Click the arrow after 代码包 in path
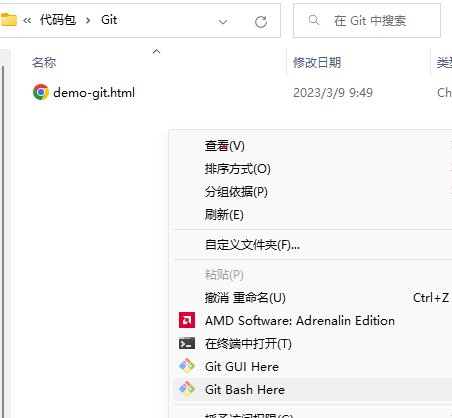452x418 pixels. click(x=88, y=21)
